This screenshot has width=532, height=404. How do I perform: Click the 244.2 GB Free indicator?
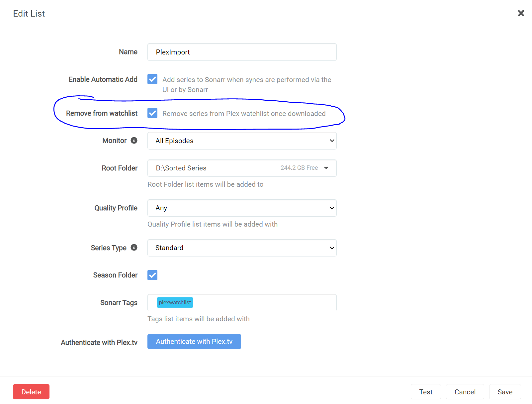coord(299,168)
